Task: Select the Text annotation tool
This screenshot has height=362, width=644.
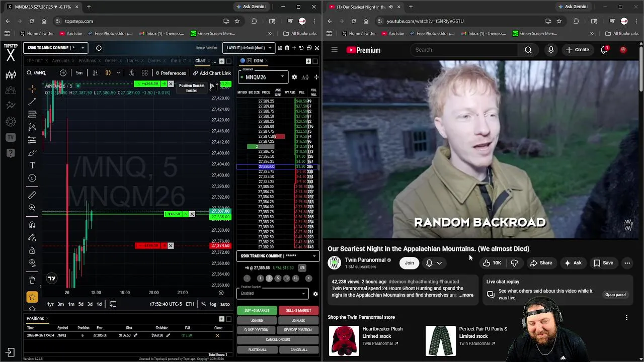Action: pos(32,165)
